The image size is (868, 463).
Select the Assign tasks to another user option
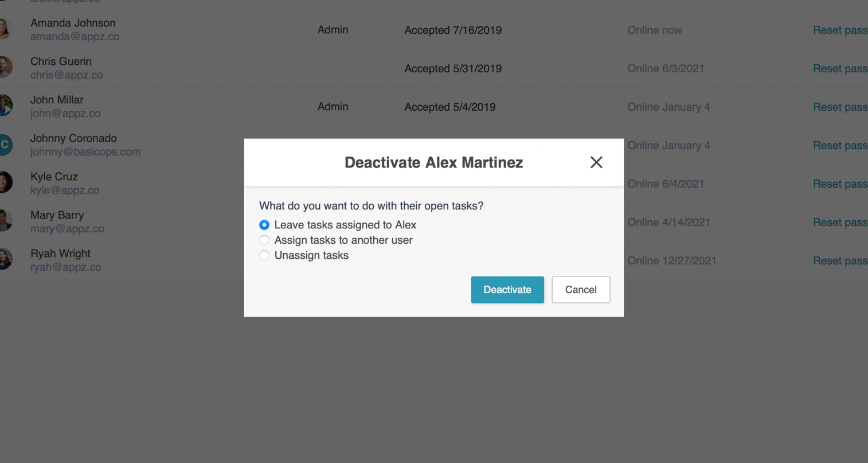coord(264,240)
